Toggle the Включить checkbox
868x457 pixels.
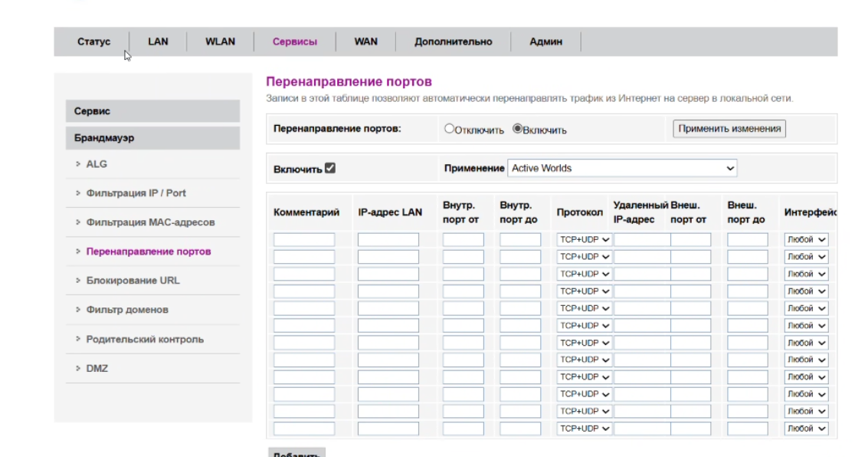coord(330,169)
